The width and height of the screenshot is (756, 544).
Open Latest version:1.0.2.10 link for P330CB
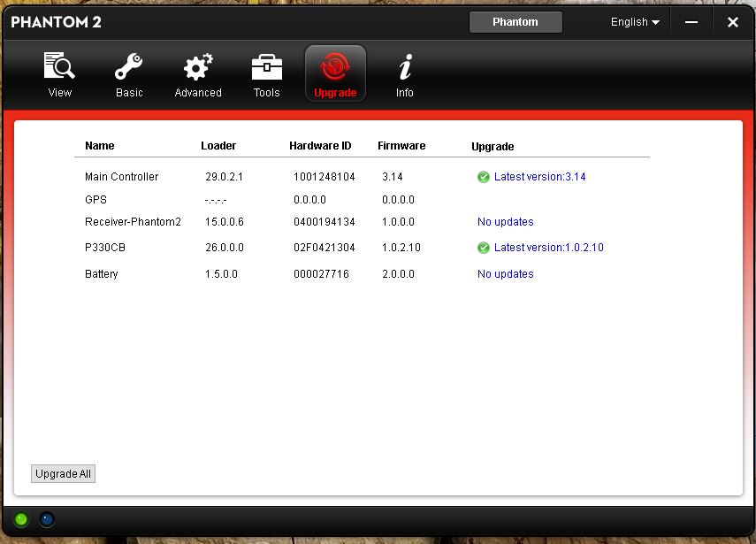click(x=549, y=248)
